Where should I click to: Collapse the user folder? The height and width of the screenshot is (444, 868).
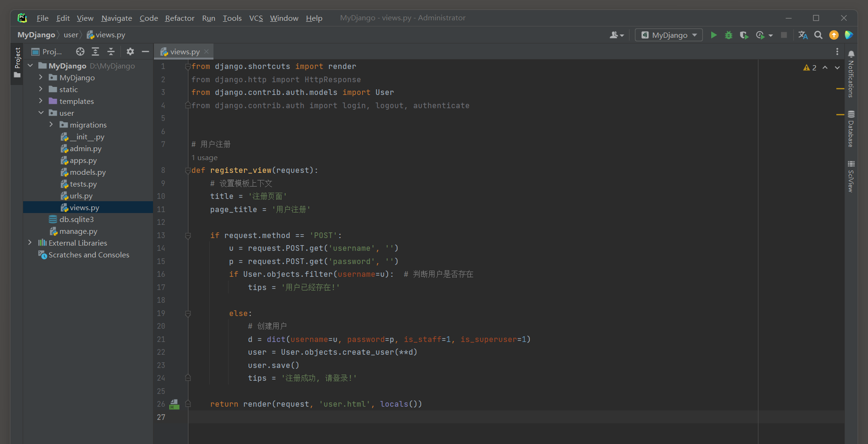[41, 113]
